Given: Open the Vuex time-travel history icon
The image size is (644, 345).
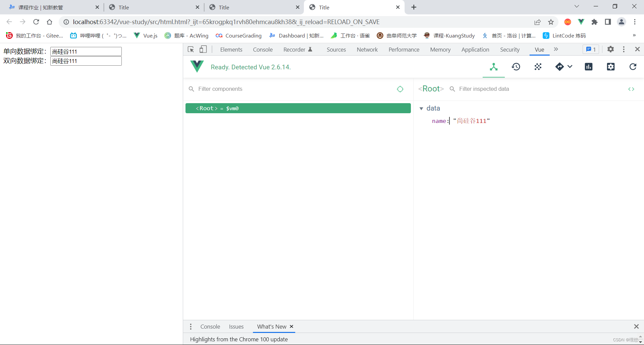Looking at the screenshot, I should 516,67.
